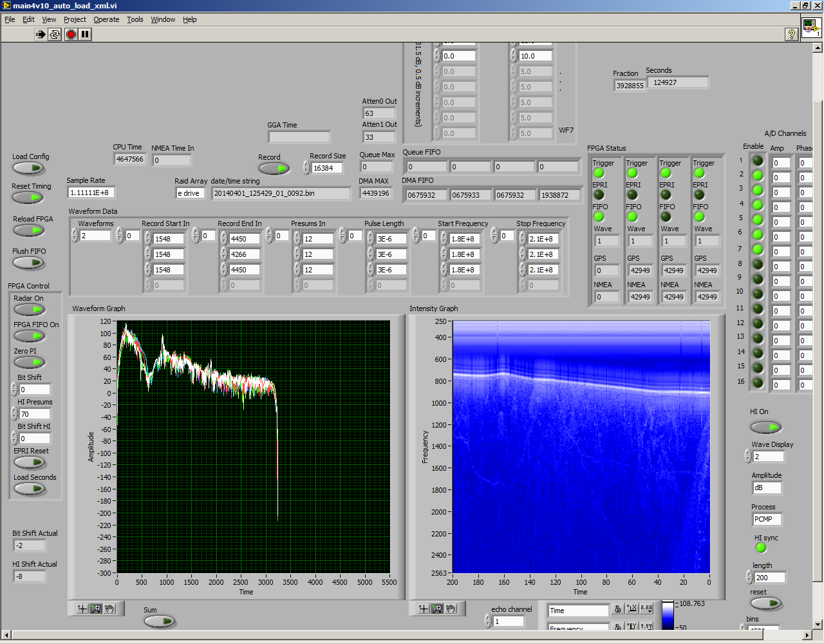824x644 pixels.
Task: Click the Run Continuously toolbar icon
Action: [x=55, y=34]
